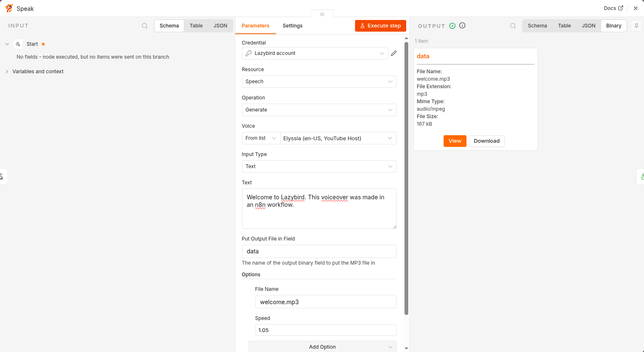Click the search icon in the Input panel
644x352 pixels.
point(145,26)
